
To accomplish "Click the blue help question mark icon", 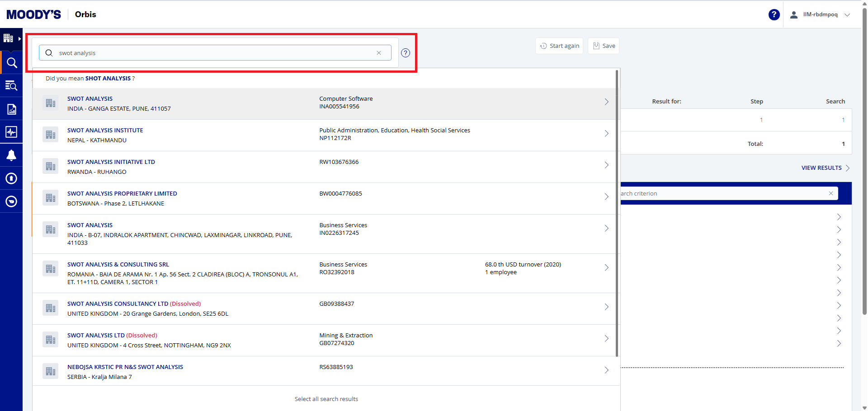I will [x=774, y=14].
